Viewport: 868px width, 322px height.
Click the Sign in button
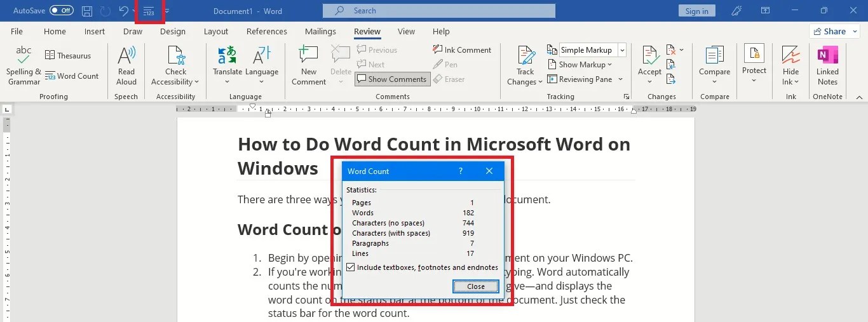697,11
